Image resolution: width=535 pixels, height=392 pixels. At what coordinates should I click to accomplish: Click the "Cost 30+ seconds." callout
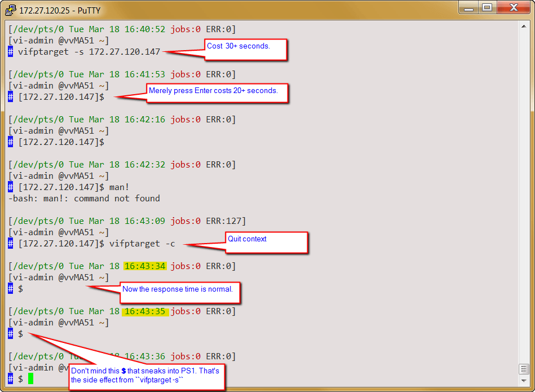(x=245, y=49)
